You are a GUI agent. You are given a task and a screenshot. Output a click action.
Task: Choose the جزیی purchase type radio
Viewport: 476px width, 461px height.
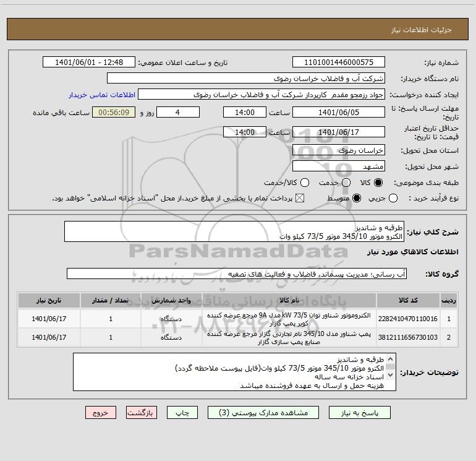coord(393,198)
